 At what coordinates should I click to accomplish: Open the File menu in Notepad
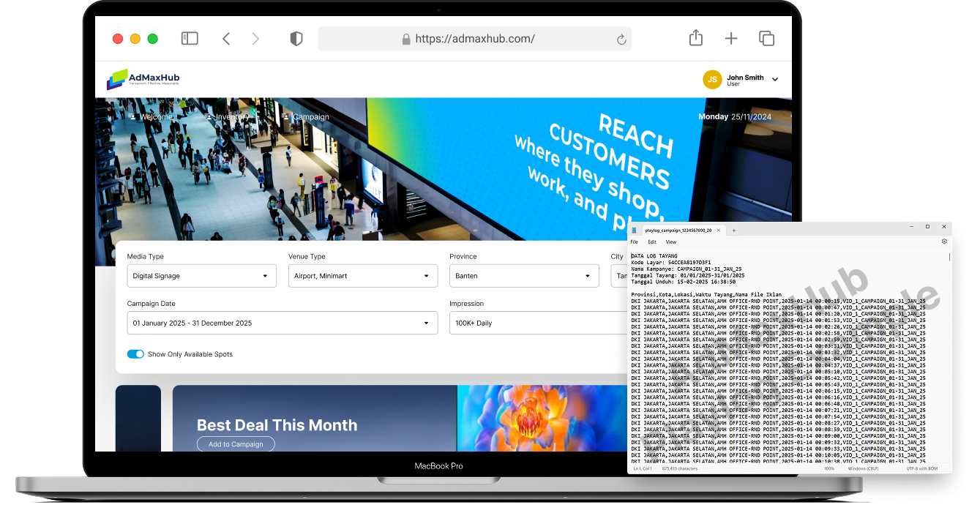[634, 242]
